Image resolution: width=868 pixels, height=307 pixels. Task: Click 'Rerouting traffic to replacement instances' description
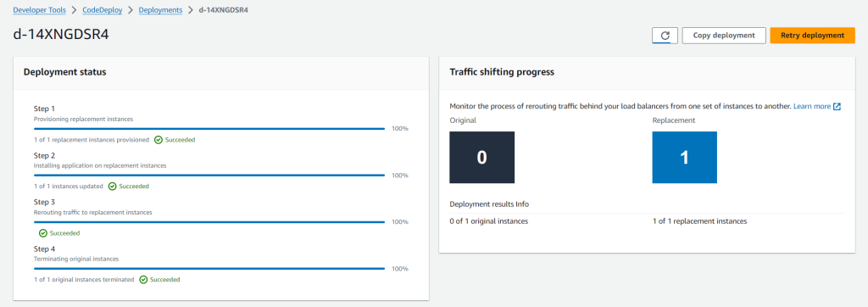[x=93, y=212]
